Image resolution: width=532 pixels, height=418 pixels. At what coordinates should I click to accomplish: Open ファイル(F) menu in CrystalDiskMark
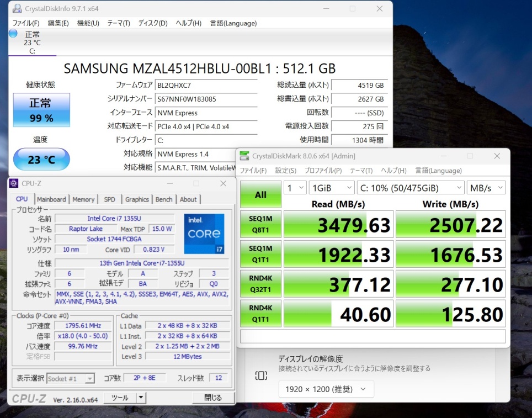click(253, 171)
